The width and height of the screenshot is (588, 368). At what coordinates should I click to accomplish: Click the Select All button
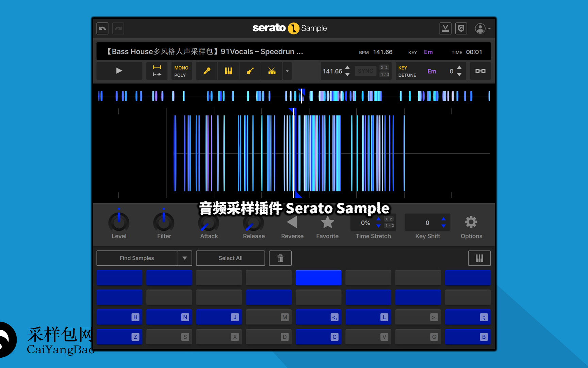click(x=230, y=258)
